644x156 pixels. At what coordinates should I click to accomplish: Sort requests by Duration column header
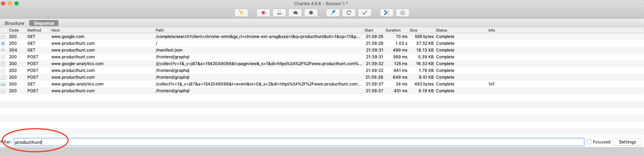[x=393, y=30]
